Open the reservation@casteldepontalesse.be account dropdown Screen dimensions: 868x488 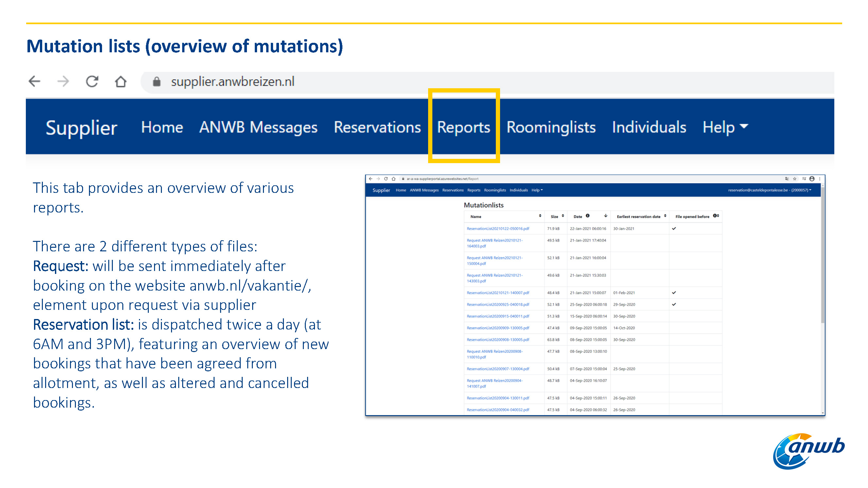pos(770,190)
